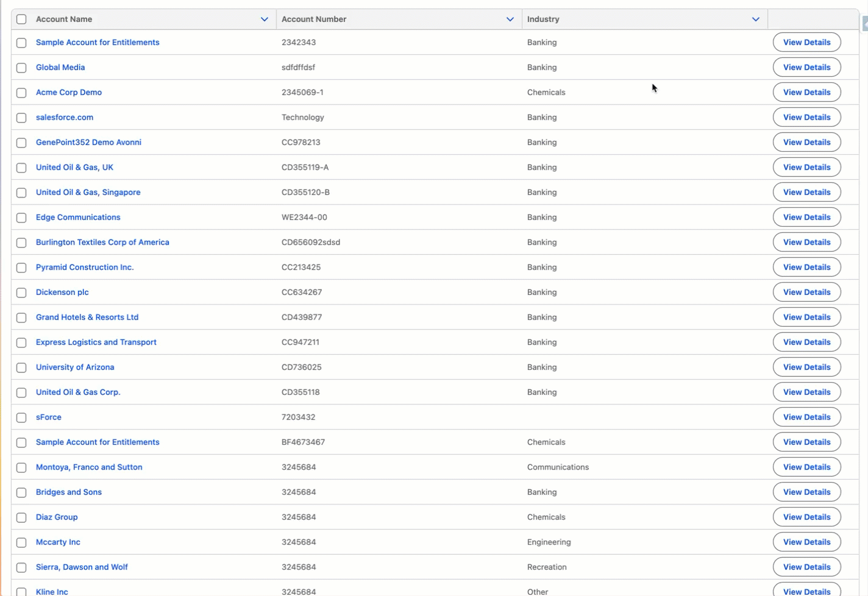The image size is (868, 596).
Task: Open View Details for Acme Corp Demo
Action: coord(807,93)
